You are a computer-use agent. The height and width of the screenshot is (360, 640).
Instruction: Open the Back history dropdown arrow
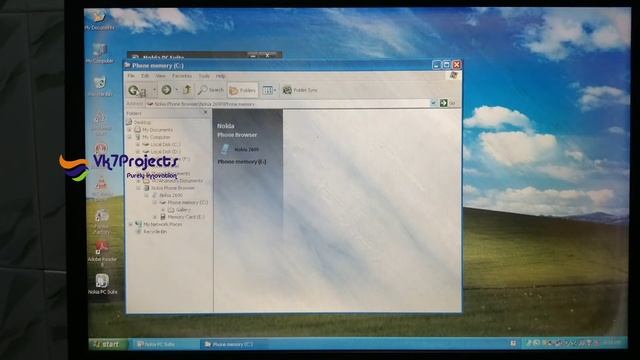coord(154,90)
